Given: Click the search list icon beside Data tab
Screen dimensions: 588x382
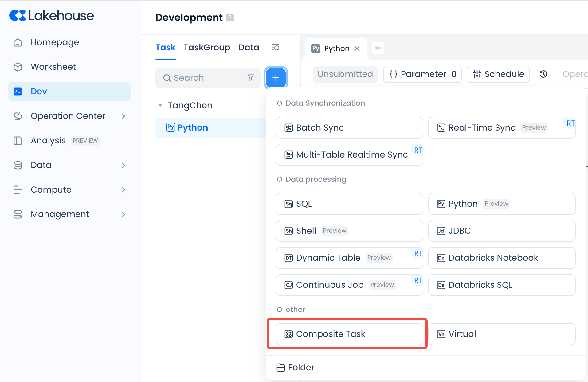Looking at the screenshot, I should (x=276, y=48).
